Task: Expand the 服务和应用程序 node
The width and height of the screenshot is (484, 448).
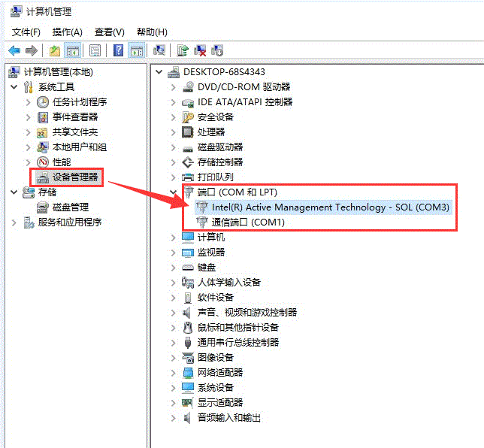Action: pos(14,222)
